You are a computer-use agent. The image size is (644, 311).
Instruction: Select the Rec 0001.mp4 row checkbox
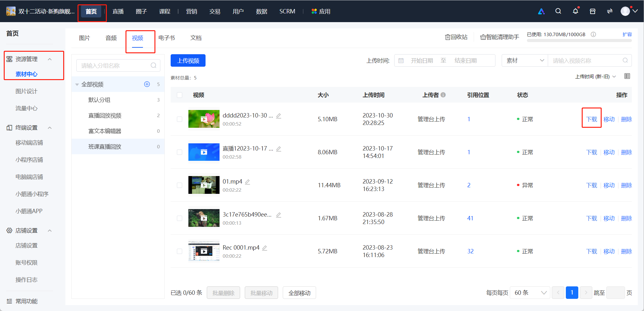(x=180, y=251)
